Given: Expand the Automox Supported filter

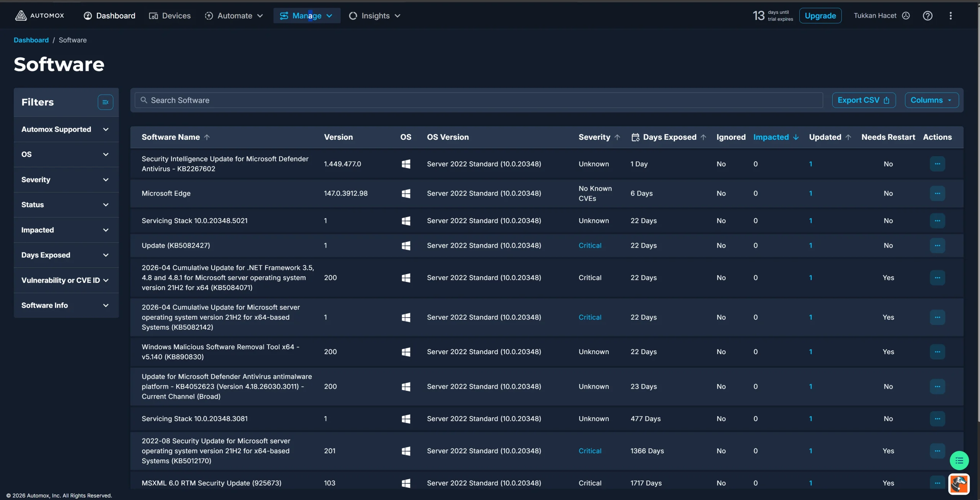Looking at the screenshot, I should [x=66, y=129].
